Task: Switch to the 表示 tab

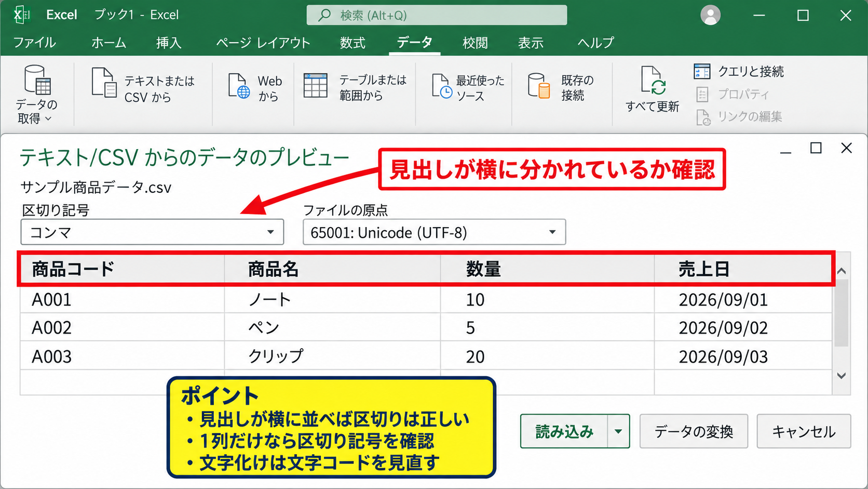Action: [x=531, y=43]
